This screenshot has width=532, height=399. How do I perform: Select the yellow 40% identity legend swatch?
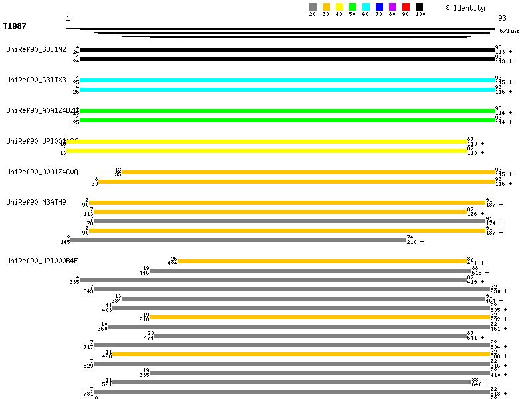tap(339, 7)
